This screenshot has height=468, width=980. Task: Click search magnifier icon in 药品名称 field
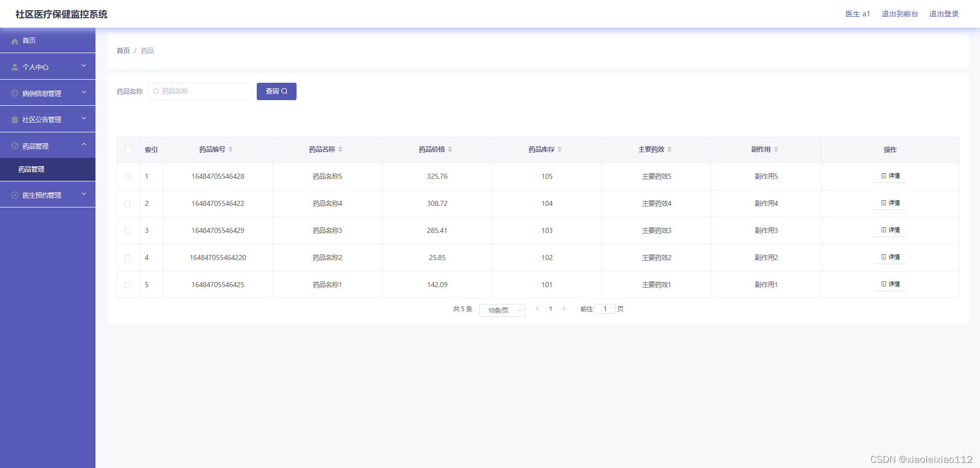[x=156, y=91]
